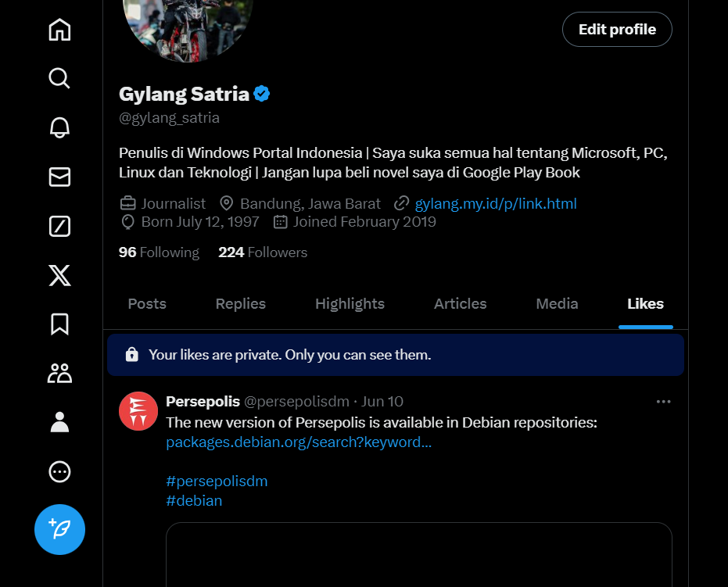Open the Home icon in sidebar
728x587 pixels.
pos(59,30)
